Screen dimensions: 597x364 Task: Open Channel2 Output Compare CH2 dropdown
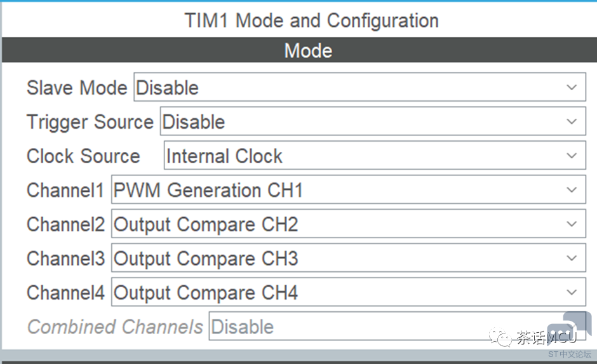pos(349,224)
